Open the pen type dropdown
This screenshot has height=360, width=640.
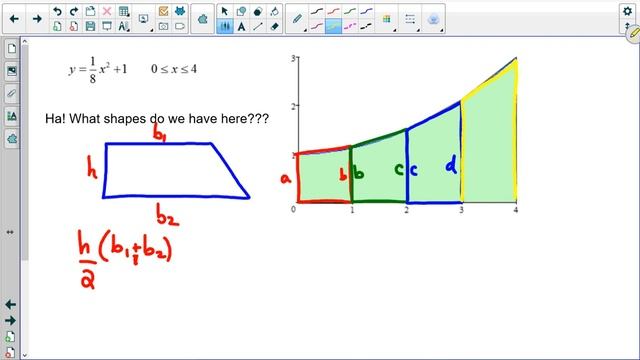pos(298,19)
